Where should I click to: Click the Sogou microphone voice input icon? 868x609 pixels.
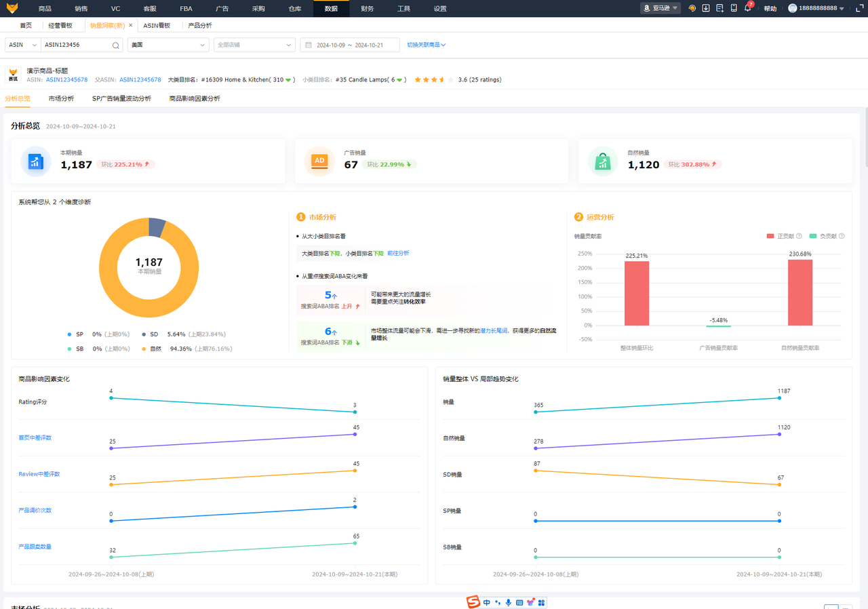(x=508, y=602)
